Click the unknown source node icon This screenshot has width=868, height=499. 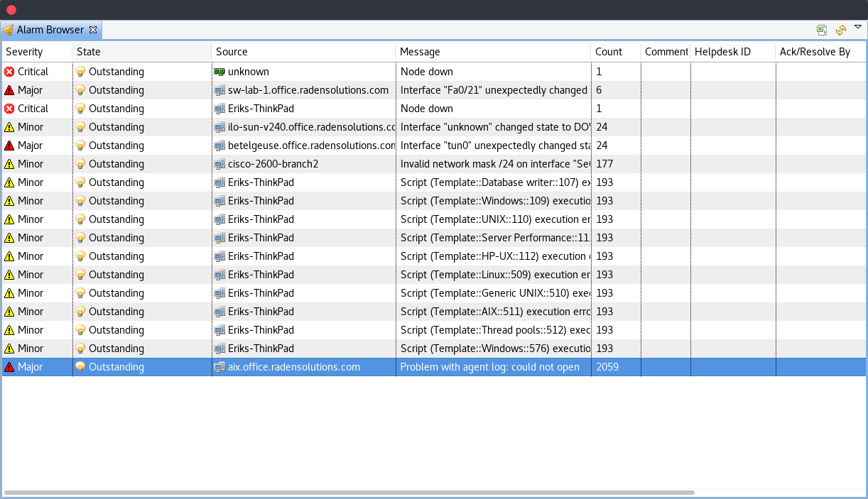click(x=220, y=72)
